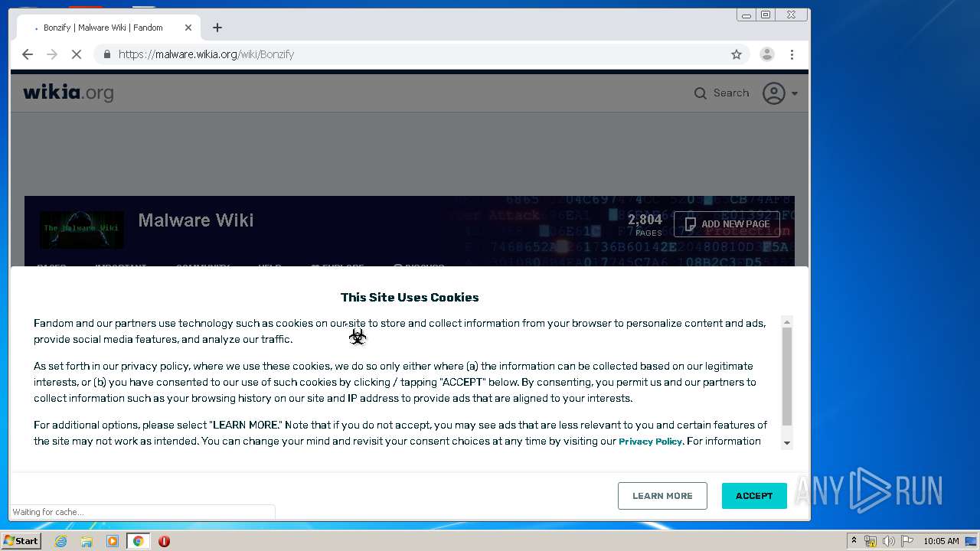Open Windows Media Player taskbar icon

click(x=113, y=541)
